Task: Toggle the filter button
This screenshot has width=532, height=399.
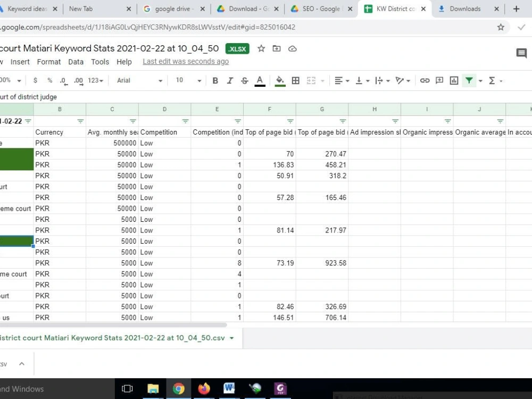Action: (469, 80)
